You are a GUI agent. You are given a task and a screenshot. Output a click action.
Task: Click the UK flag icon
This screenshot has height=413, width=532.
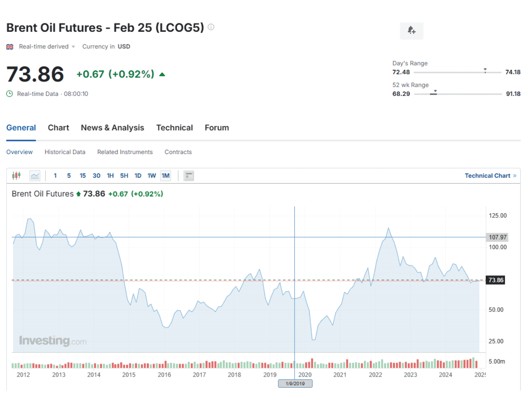tap(10, 46)
